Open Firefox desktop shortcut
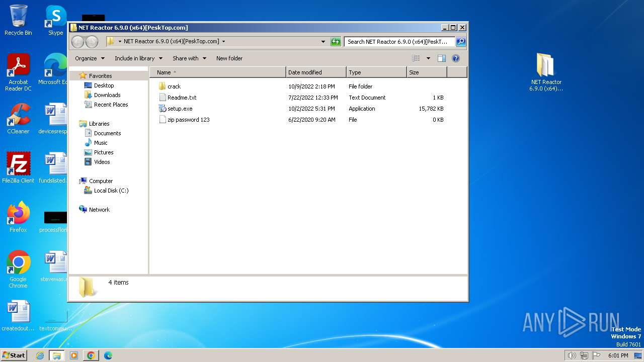Viewport: 644px width, 362px height. pos(18,217)
